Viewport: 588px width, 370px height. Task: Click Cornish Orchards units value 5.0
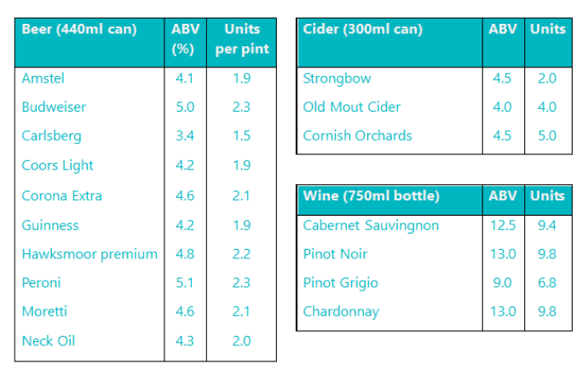click(547, 136)
